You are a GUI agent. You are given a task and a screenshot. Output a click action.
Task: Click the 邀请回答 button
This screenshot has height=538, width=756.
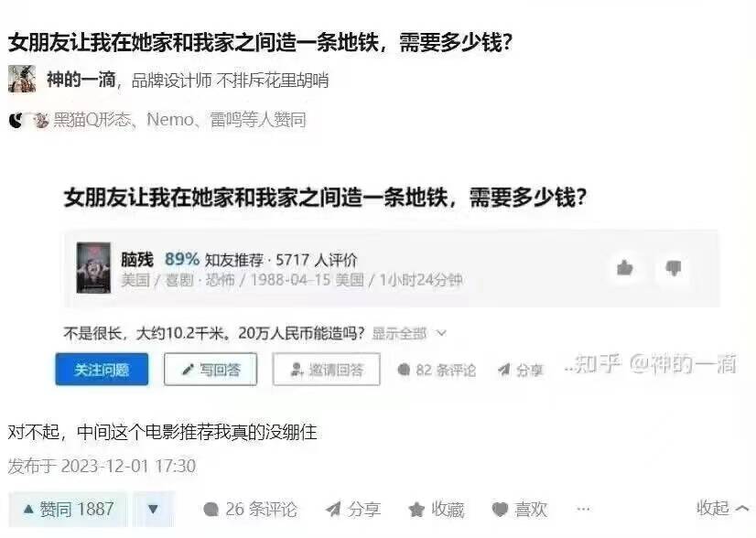pos(327,370)
